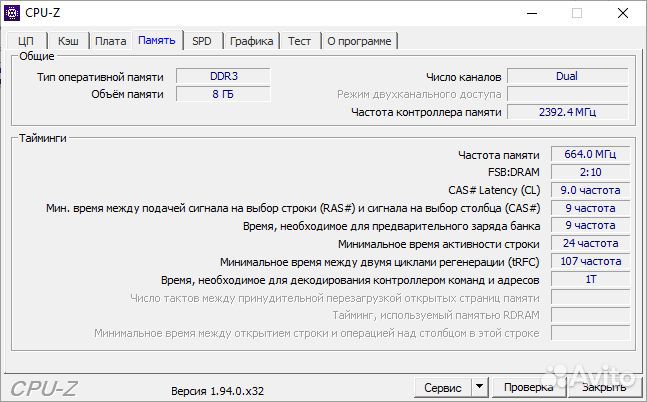Click the Тайминги group header
This screenshot has height=402, width=647.
pos(43,138)
